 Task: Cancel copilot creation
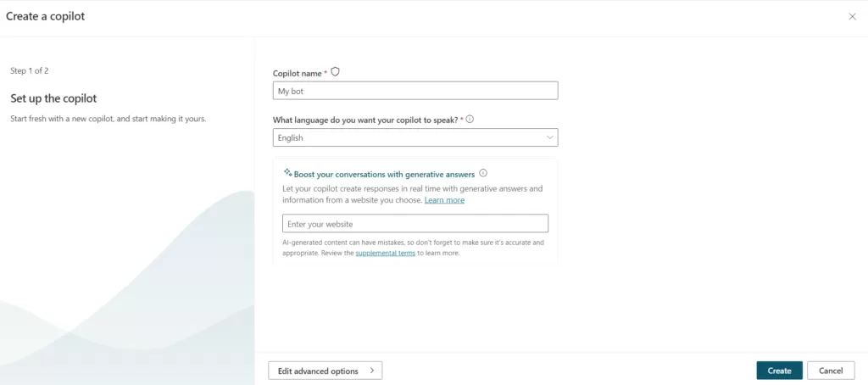(x=831, y=371)
